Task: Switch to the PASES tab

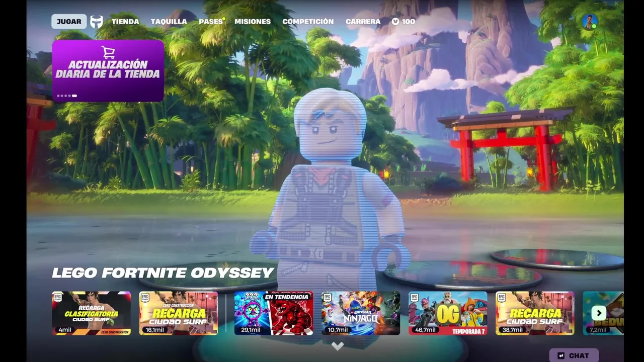Action: [x=211, y=22]
